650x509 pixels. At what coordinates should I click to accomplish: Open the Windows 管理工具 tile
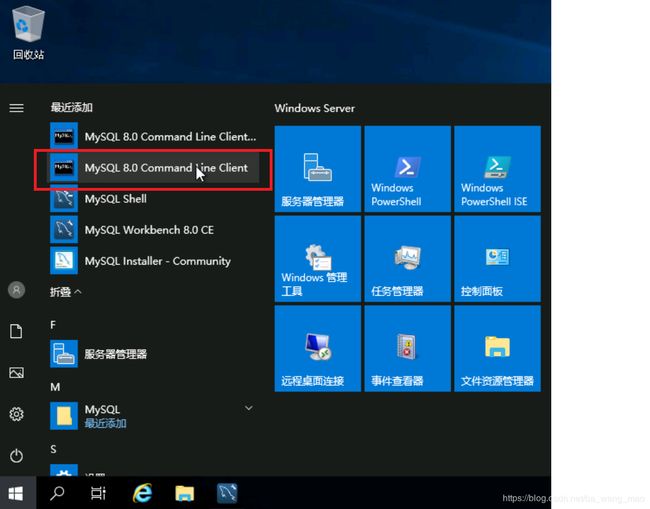point(318,259)
